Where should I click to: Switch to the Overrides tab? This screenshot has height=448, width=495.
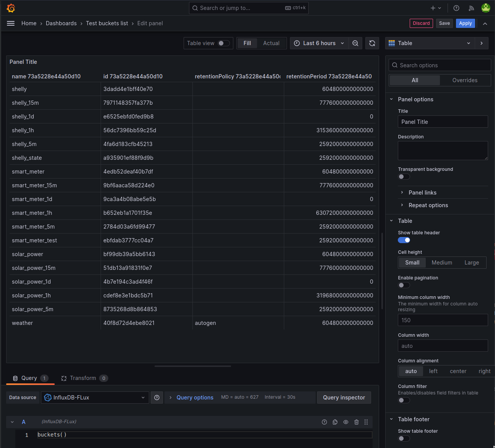[x=465, y=80]
